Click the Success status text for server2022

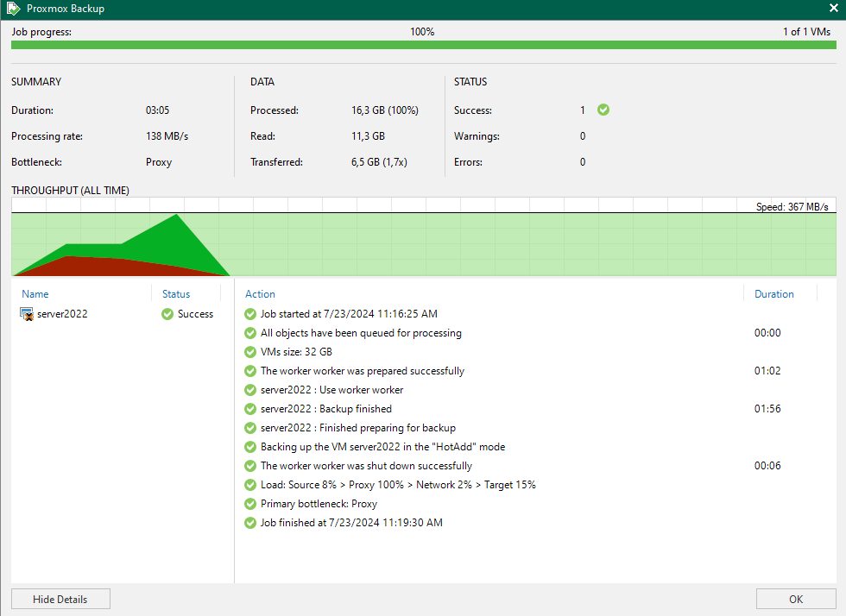pyautogui.click(x=195, y=314)
